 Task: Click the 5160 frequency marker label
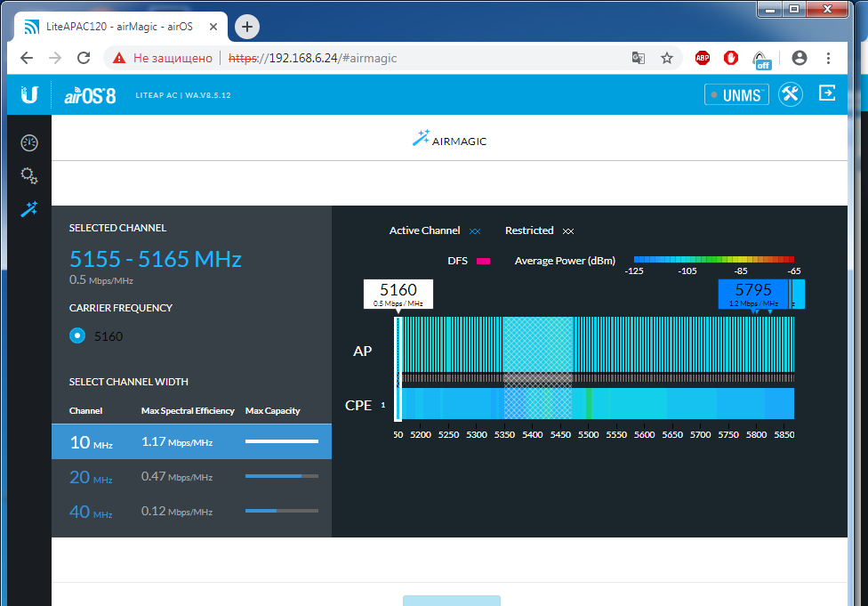point(398,295)
